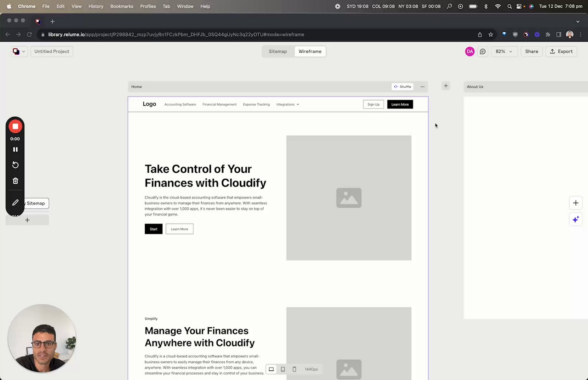The width and height of the screenshot is (588, 380).
Task: Rename the Untitled Project title
Action: click(52, 51)
